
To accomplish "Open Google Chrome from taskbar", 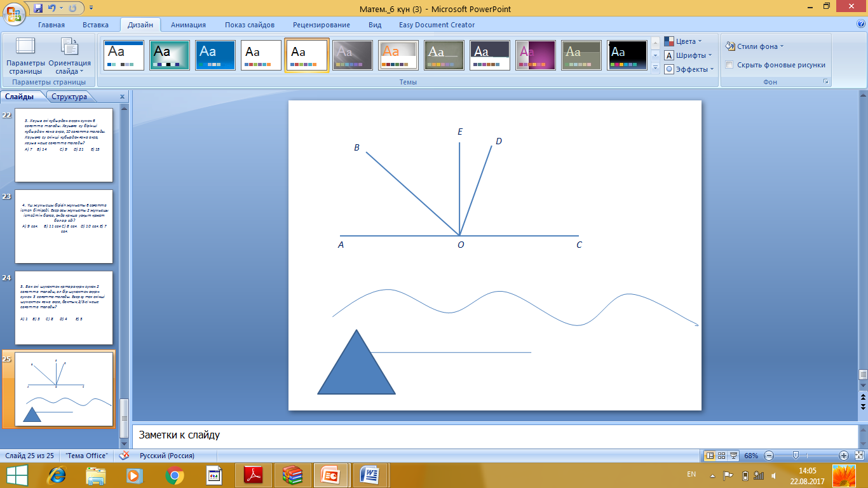I will coord(174,475).
